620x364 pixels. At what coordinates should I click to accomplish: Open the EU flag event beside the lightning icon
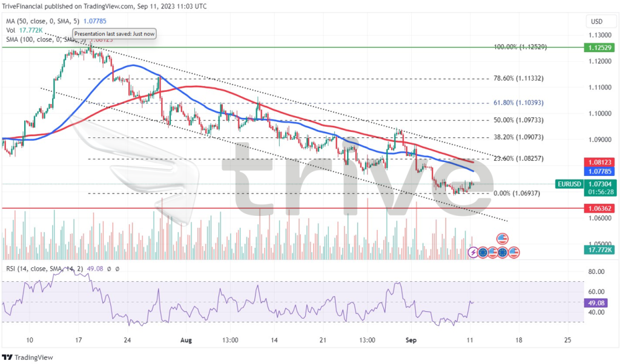(483, 252)
